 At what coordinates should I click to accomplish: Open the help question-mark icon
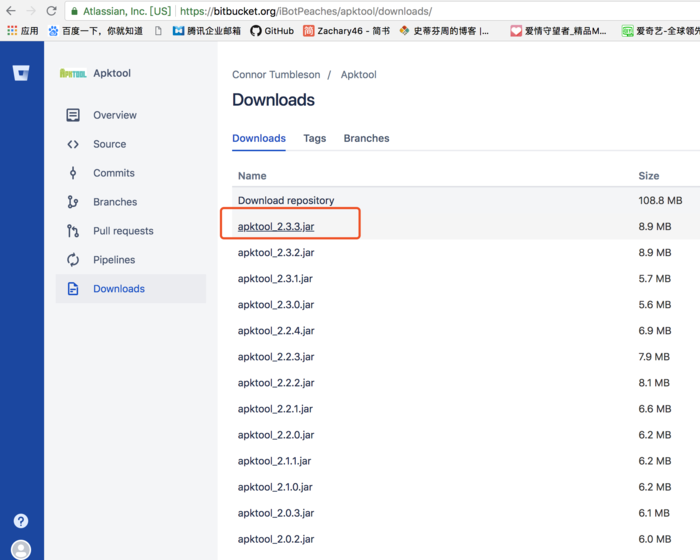tap(21, 521)
